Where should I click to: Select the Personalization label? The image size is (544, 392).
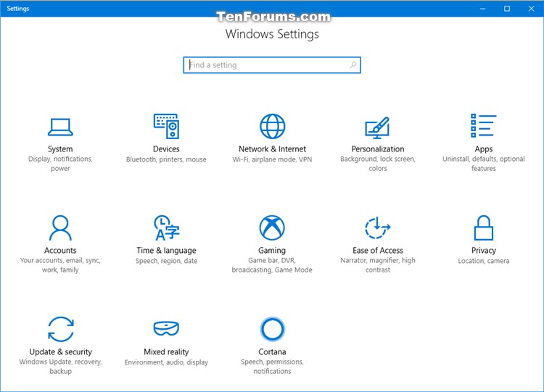(378, 149)
